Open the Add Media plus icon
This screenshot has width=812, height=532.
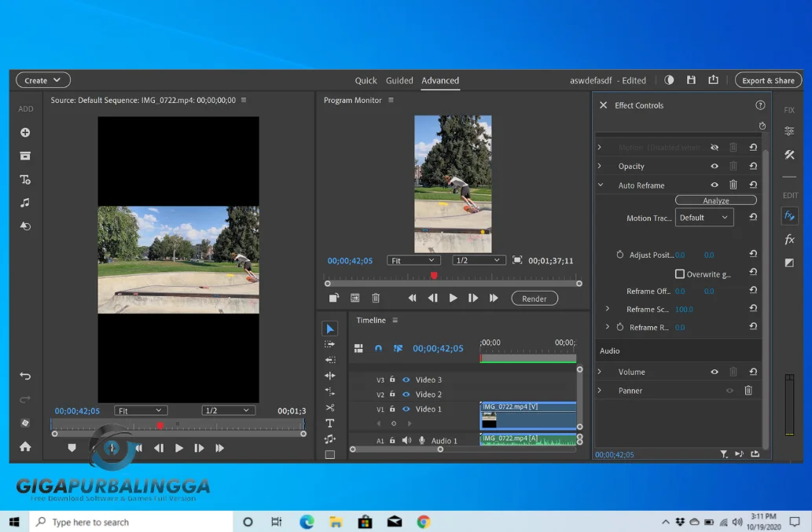click(25, 133)
